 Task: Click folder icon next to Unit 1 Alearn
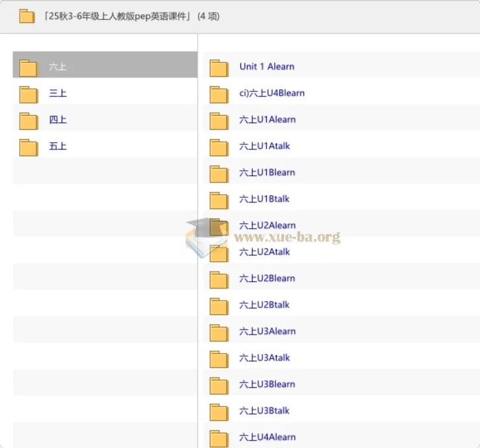219,68
